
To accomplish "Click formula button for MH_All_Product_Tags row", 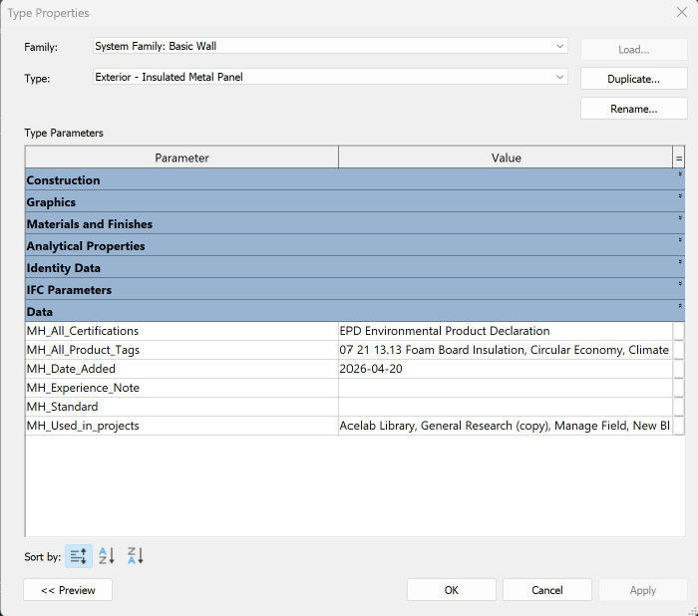I will pyautogui.click(x=678, y=350).
